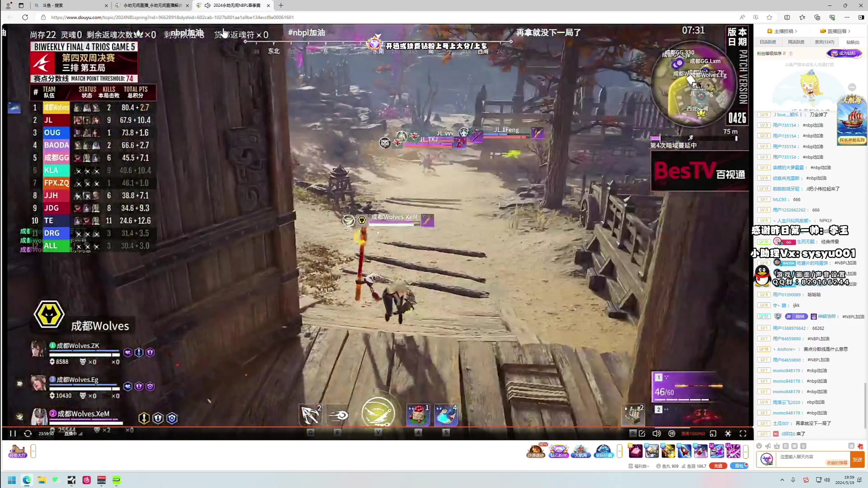Screen dimensions: 868x488
Task: Open Microsoft Edge from taskbar
Action: pos(27,480)
